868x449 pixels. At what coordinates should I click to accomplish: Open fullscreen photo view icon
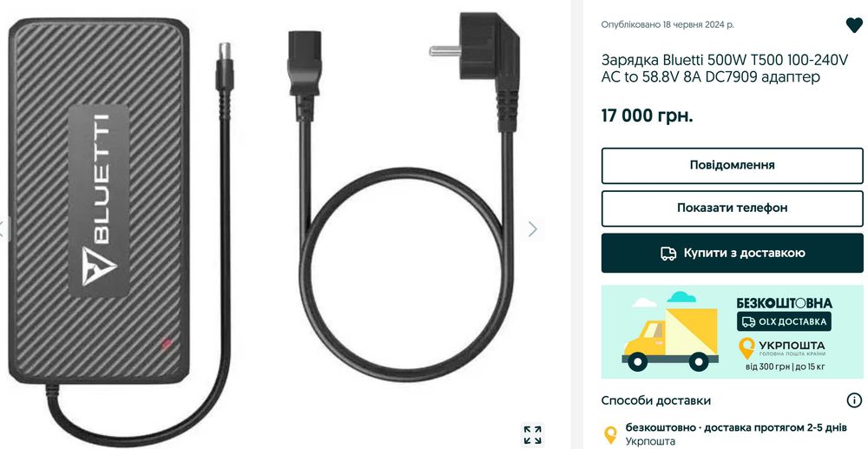533,434
